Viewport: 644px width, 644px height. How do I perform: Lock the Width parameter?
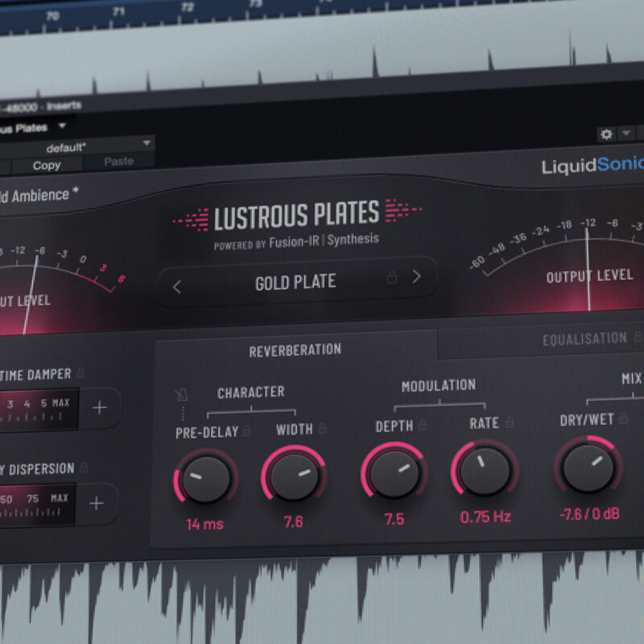(x=323, y=428)
